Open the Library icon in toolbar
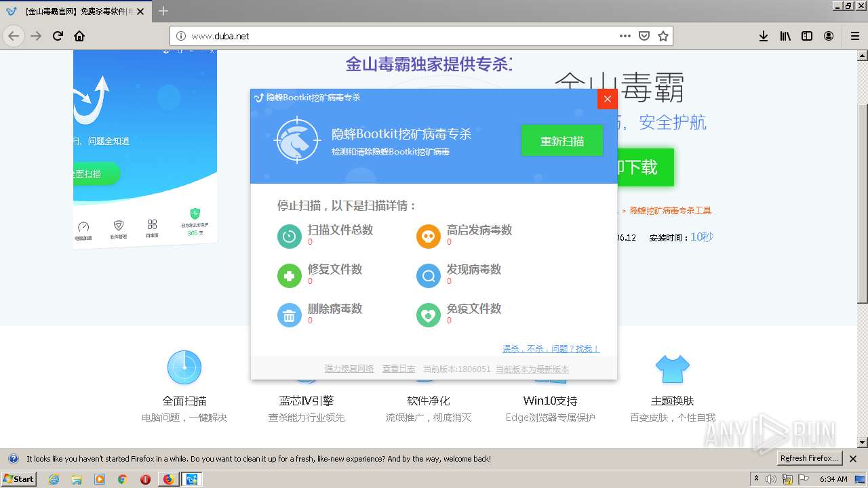868x488 pixels. click(785, 36)
